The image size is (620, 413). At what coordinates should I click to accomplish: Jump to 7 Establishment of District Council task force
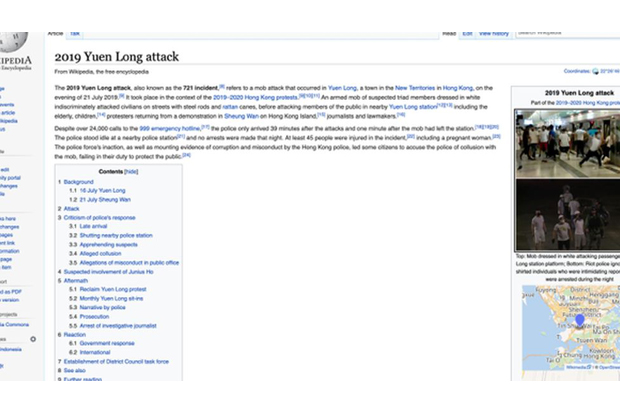(116, 362)
